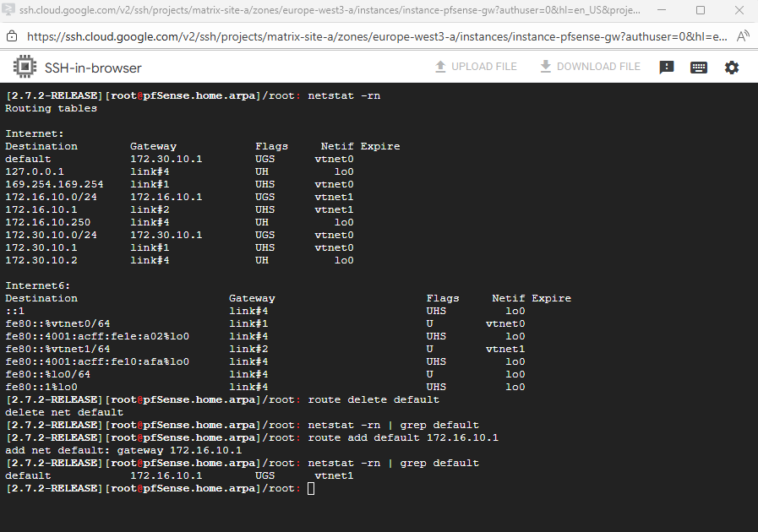
Task: Click the lock icon in address bar
Action: (x=12, y=36)
